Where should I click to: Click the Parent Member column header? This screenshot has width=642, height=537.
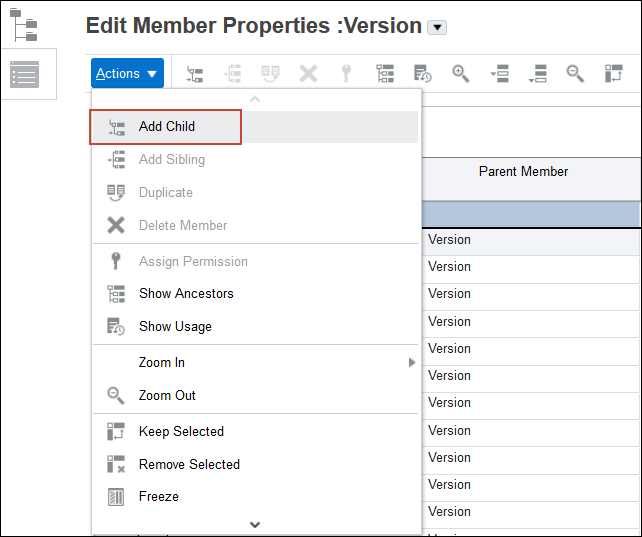click(531, 179)
